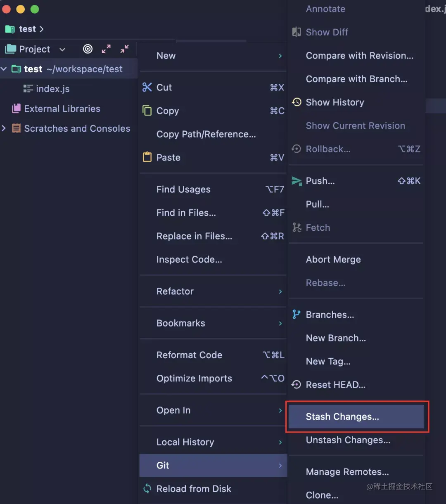Click the clock icon beside Show History
This screenshot has width=446, height=504.
[297, 102]
